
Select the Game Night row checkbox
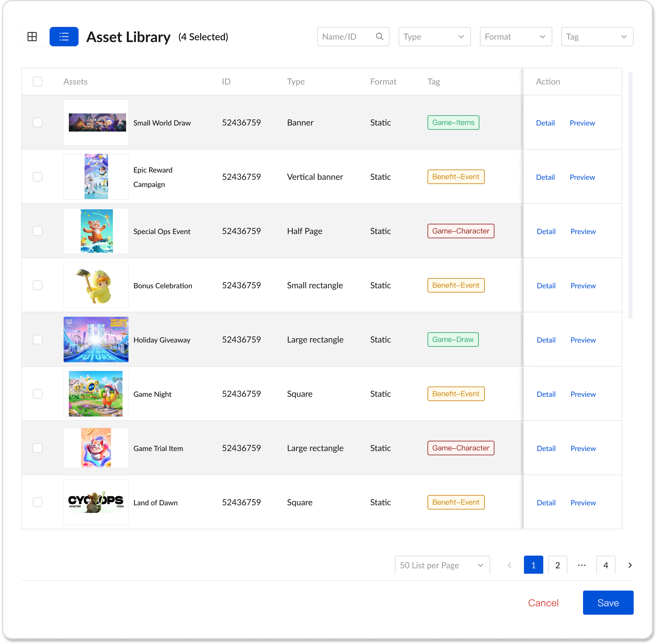38,394
